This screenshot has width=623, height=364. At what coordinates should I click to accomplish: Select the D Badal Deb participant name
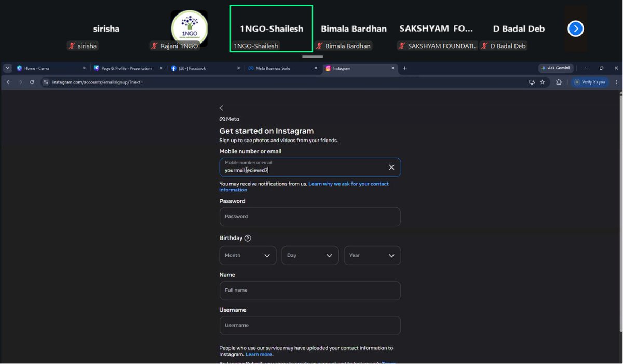coord(519,29)
